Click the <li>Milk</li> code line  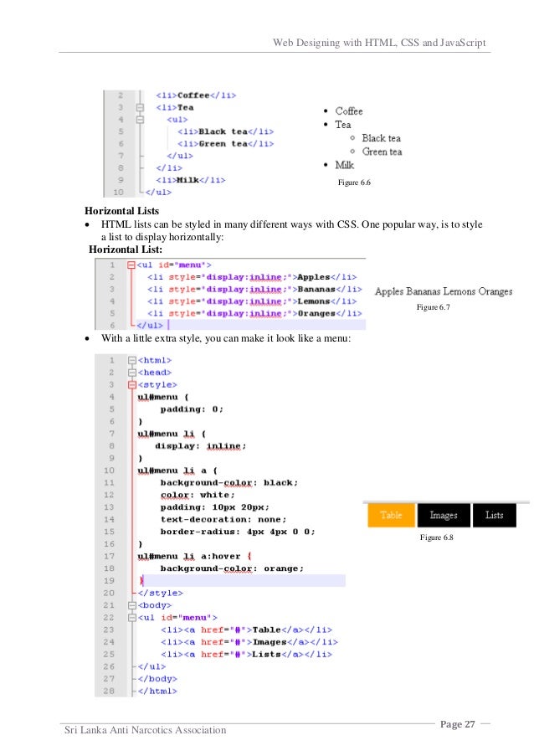[190, 180]
